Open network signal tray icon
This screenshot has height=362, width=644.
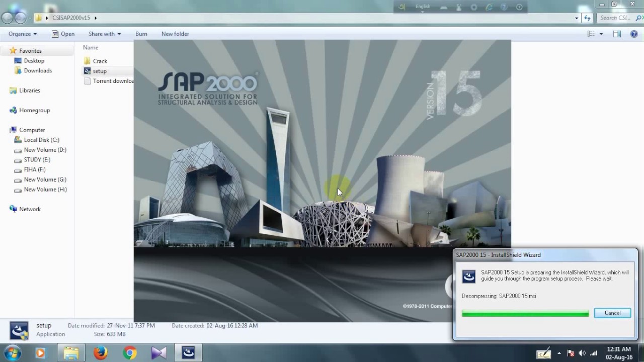click(x=594, y=353)
